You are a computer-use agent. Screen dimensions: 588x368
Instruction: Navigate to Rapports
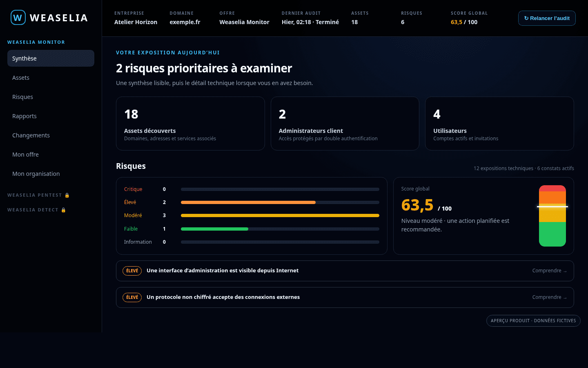pos(51,116)
